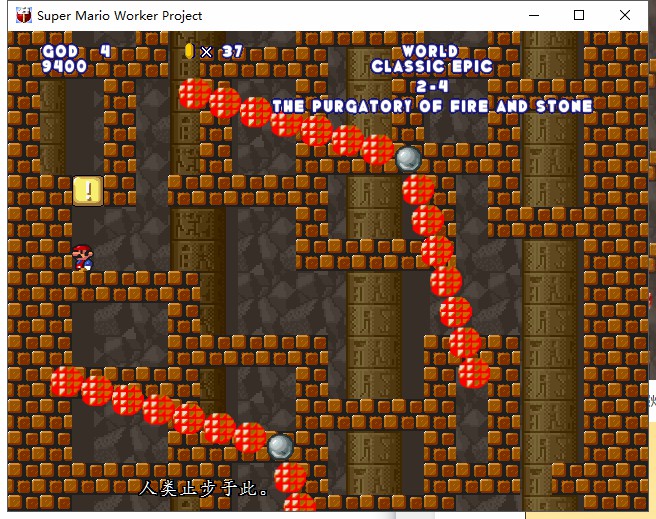
Task: Click the score value 9400
Action: coord(64,66)
